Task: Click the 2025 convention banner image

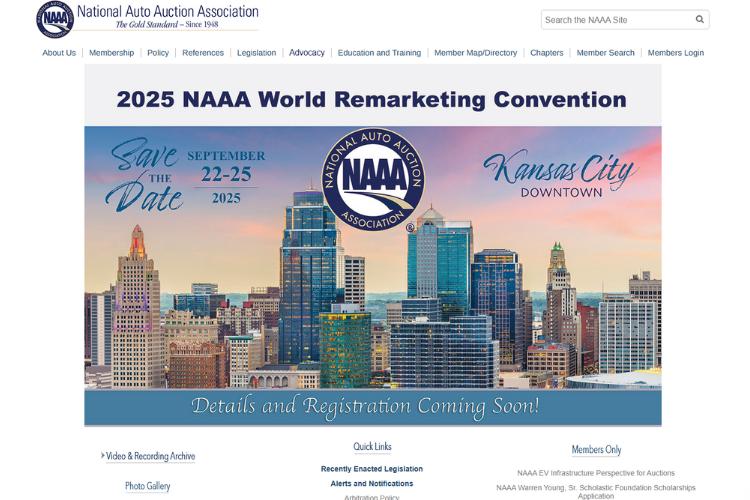Action: (x=373, y=245)
